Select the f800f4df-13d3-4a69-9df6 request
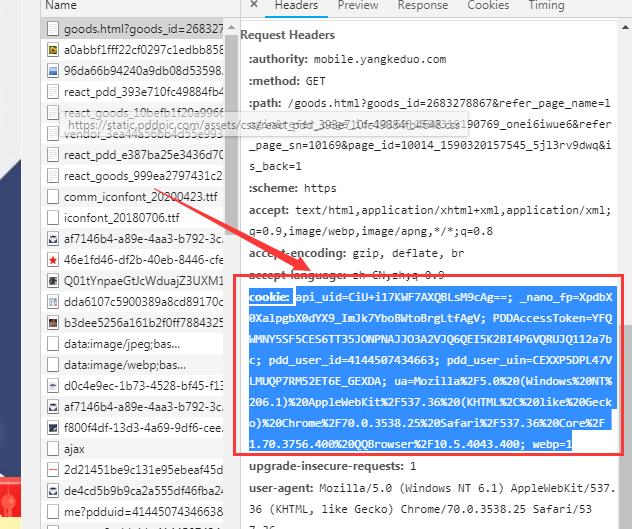Image resolution: width=632 pixels, height=529 pixels. coord(132,427)
